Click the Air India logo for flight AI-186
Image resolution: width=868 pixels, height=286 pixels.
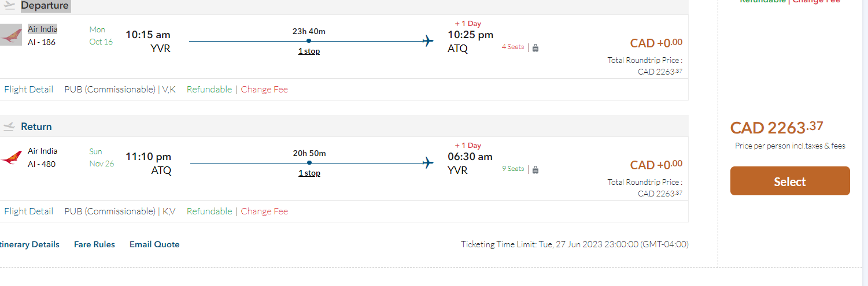[10, 35]
